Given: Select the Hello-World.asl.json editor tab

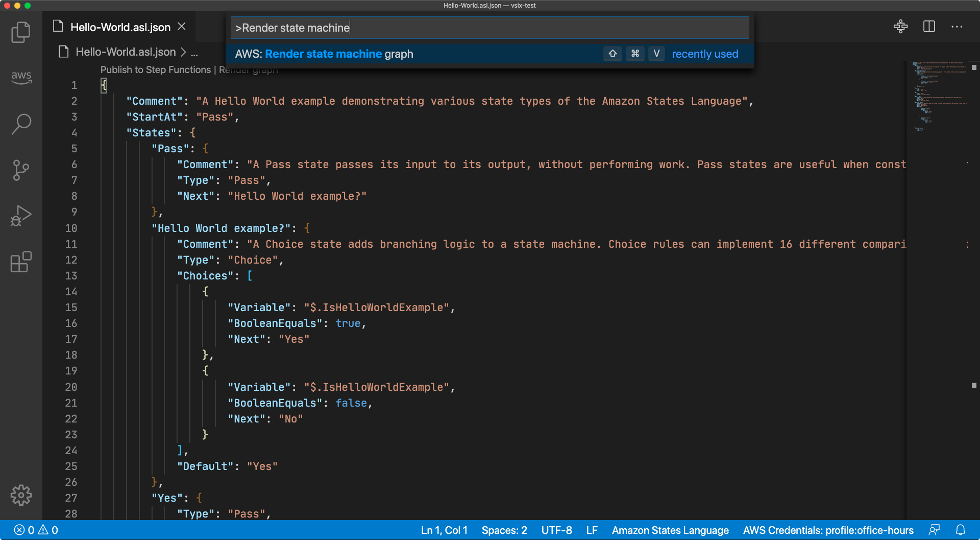Looking at the screenshot, I should point(120,27).
